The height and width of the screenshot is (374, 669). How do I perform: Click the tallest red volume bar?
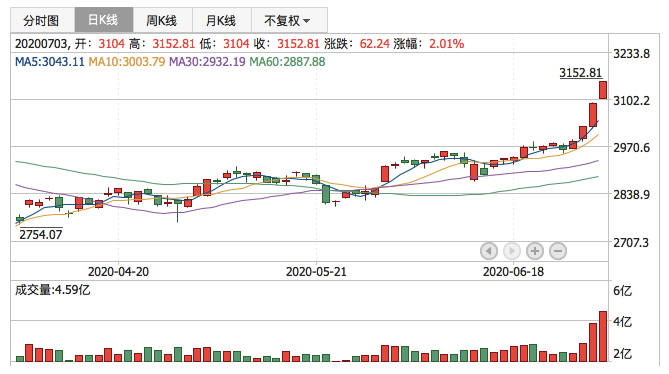click(603, 336)
